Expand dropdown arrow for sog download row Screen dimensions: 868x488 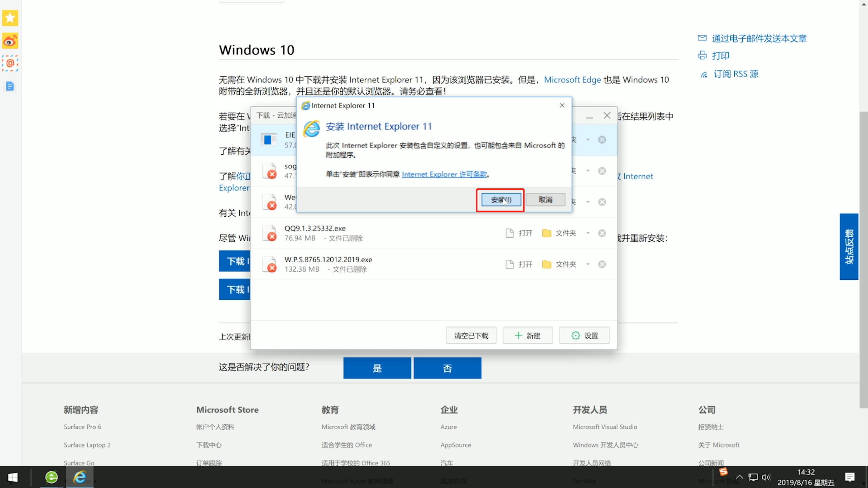tap(588, 171)
